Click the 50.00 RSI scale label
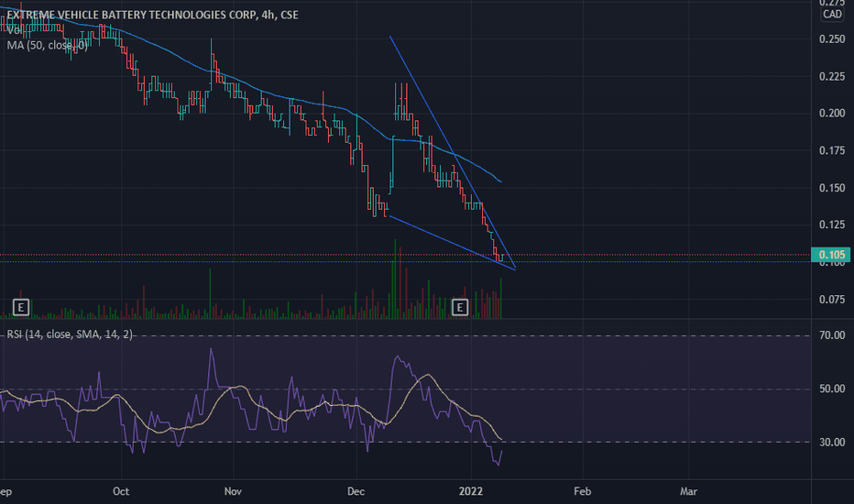 tap(832, 389)
